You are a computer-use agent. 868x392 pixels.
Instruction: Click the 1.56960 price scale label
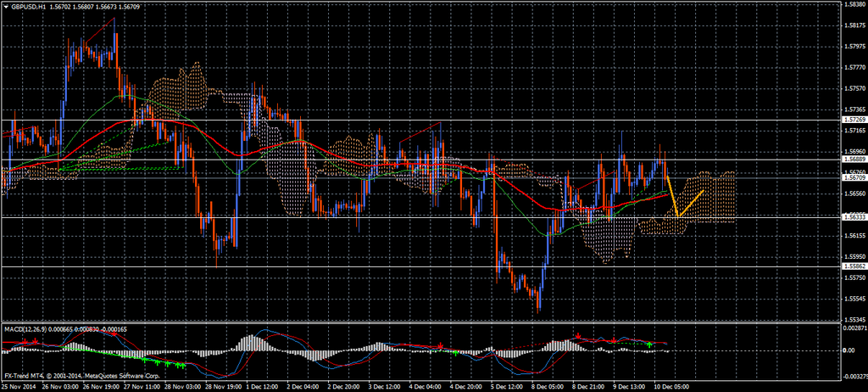pyautogui.click(x=854, y=151)
